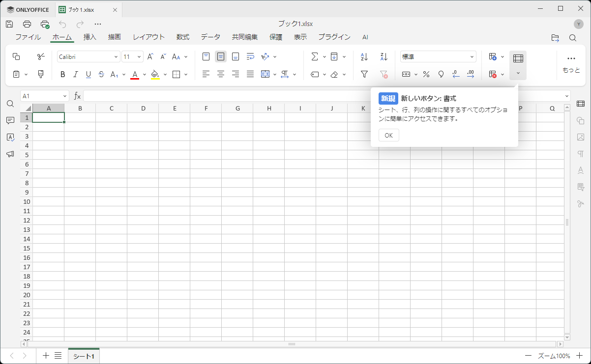
Task: Click the Justify alignment icon
Action: (x=250, y=74)
